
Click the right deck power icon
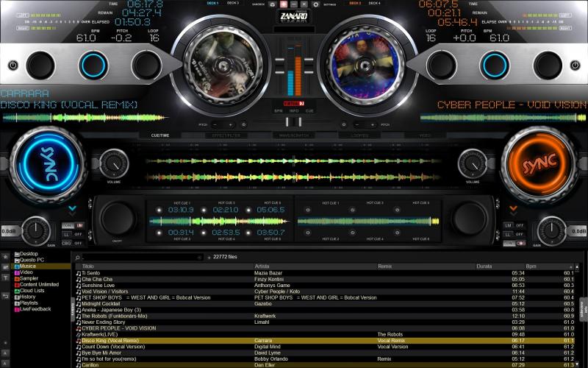click(575, 66)
